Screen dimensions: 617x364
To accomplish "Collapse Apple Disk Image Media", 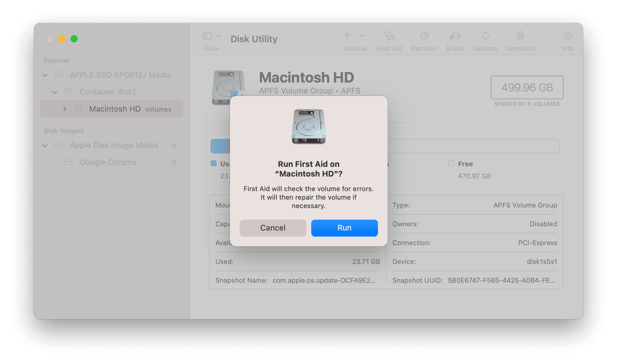I will [45, 145].
